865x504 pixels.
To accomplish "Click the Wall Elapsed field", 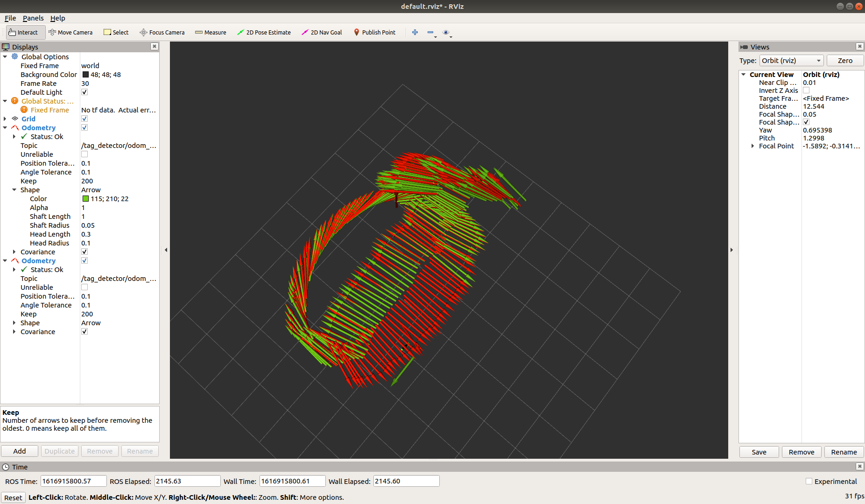I will pyautogui.click(x=406, y=481).
